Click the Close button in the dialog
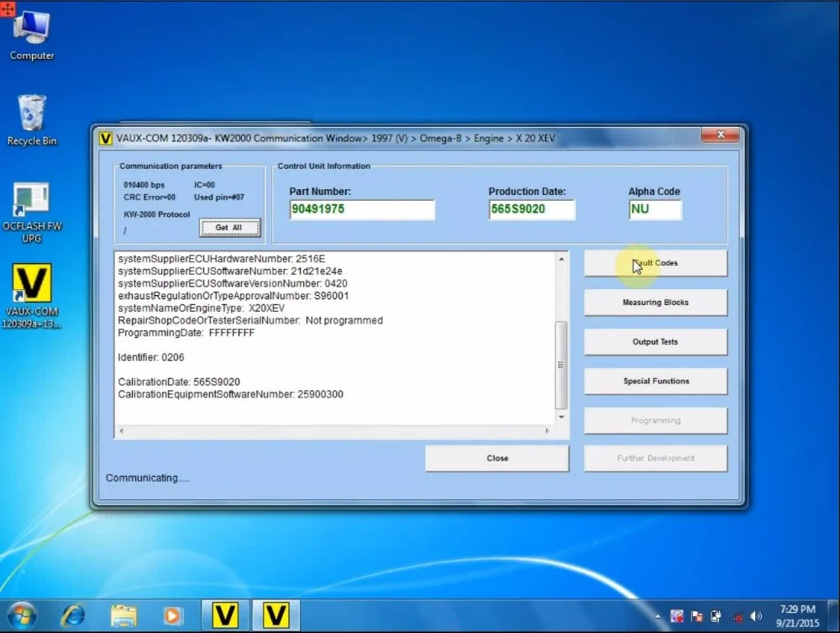The height and width of the screenshot is (633, 840). (497, 458)
